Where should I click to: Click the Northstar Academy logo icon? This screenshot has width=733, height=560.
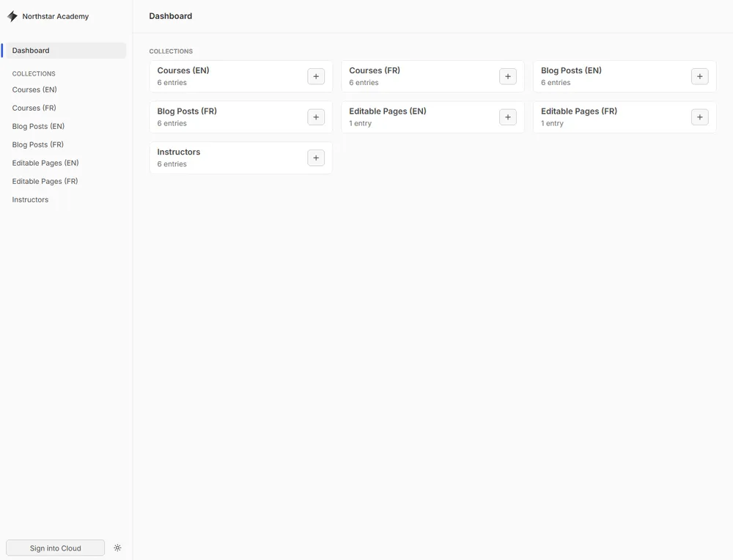[12, 16]
